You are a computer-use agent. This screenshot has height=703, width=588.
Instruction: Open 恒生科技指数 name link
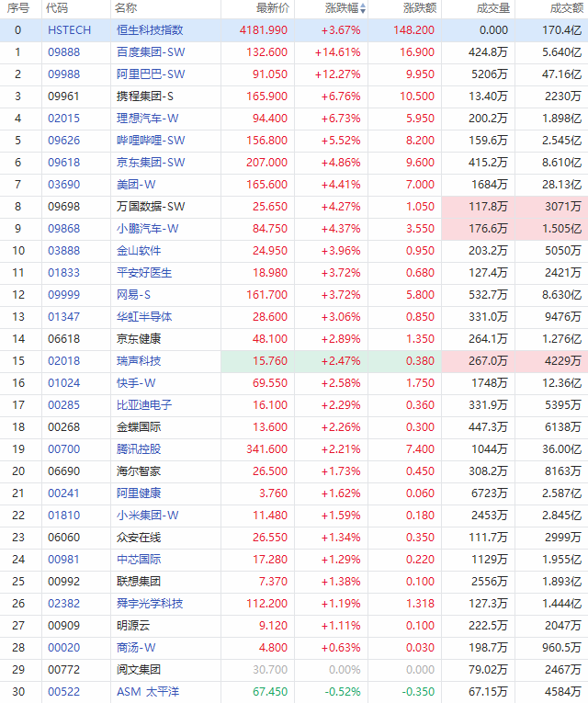click(x=150, y=30)
